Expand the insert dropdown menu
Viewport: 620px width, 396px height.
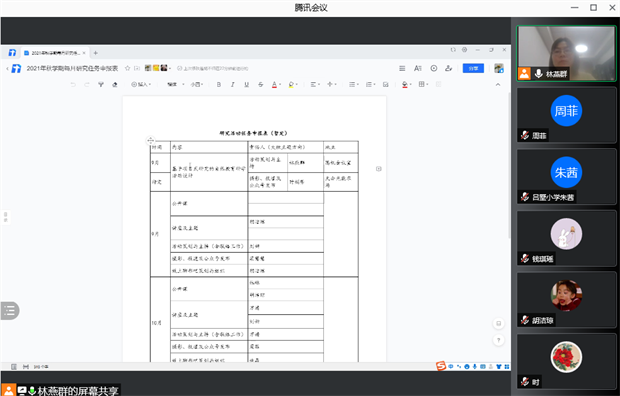tap(141, 84)
